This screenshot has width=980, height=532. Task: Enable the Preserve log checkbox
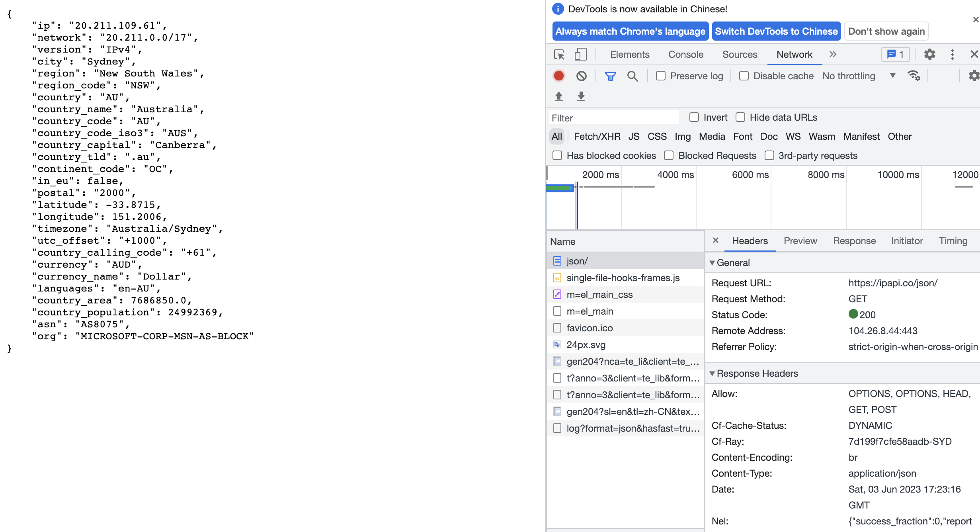pyautogui.click(x=660, y=76)
